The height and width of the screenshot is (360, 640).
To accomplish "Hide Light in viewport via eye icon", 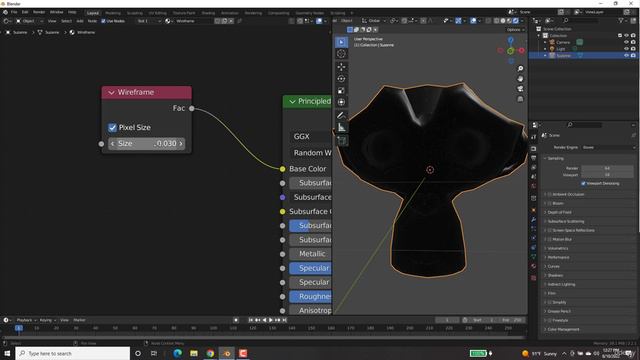I will [x=627, y=49].
